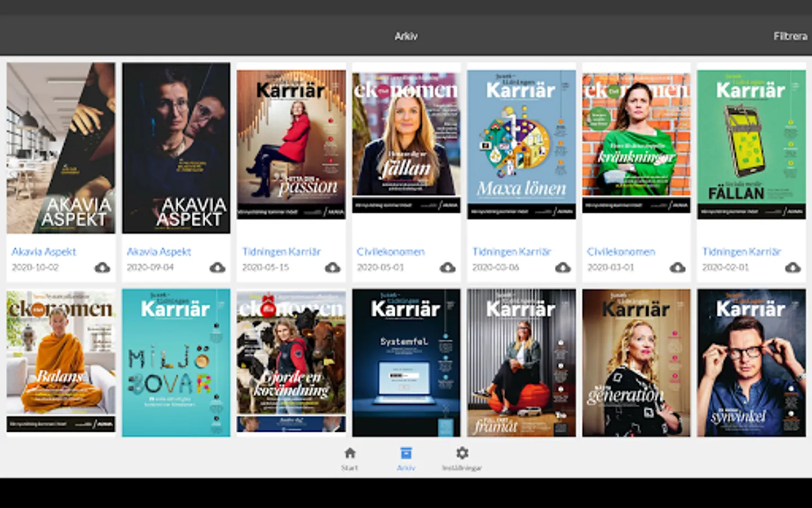The image size is (812, 508).
Task: Open Karriär 'generation' cover
Action: tap(637, 363)
